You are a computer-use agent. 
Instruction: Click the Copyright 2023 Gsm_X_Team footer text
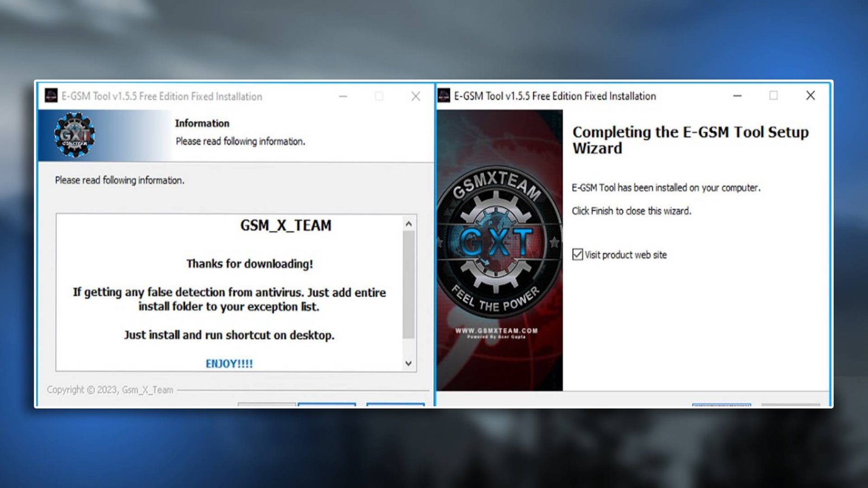[110, 390]
